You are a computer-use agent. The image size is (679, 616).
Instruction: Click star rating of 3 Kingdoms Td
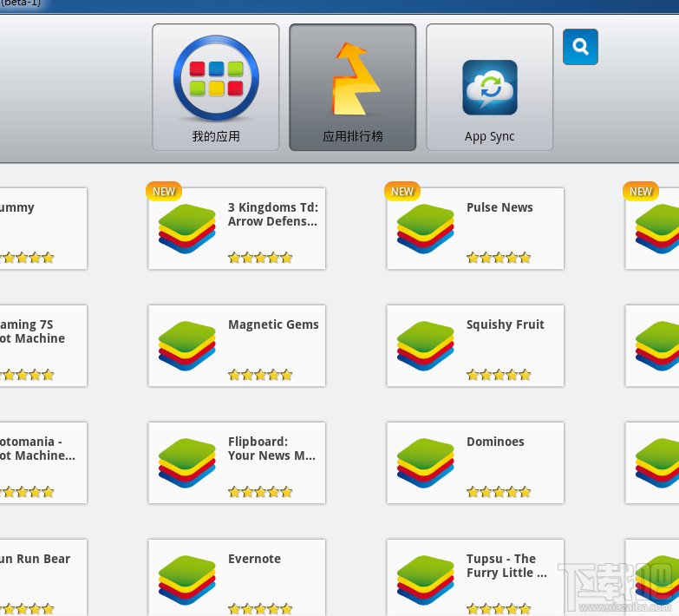(260, 258)
